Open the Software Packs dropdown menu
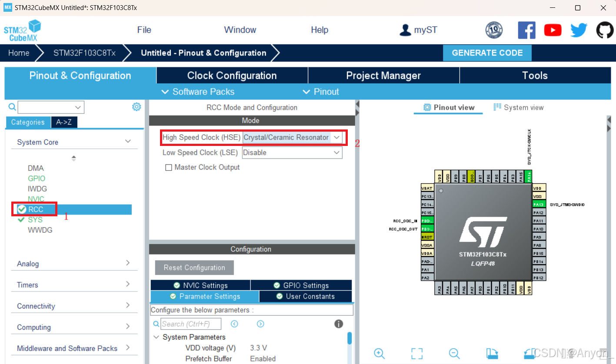616x364 pixels. pos(198,92)
